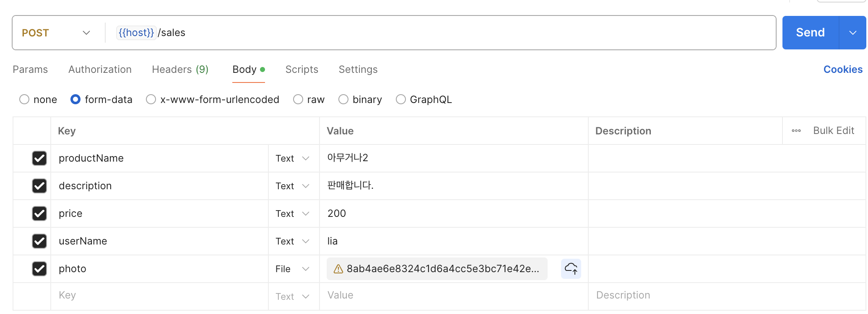Uncheck the productName row checkbox
The width and height of the screenshot is (868, 314).
click(39, 158)
